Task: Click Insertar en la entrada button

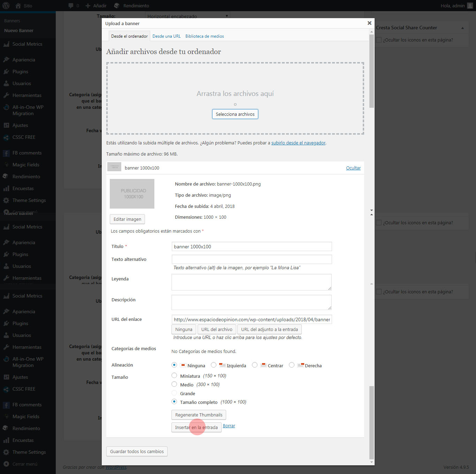Action: (196, 427)
